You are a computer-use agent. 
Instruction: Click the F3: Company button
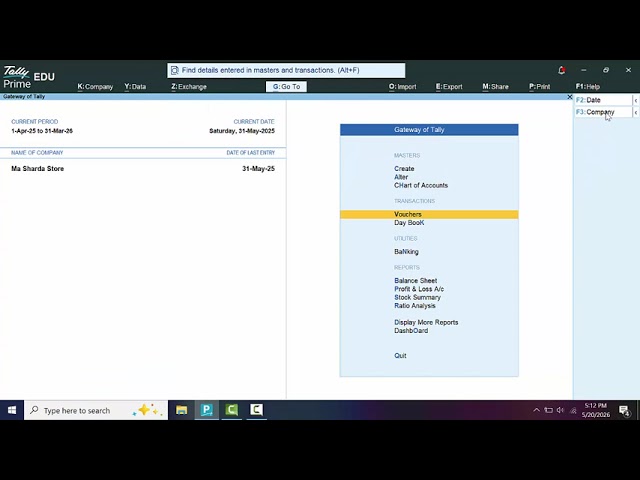point(603,112)
